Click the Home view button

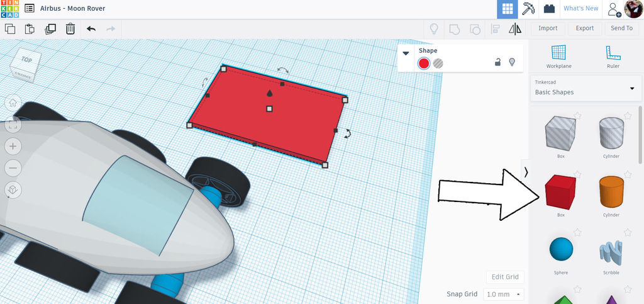13,103
